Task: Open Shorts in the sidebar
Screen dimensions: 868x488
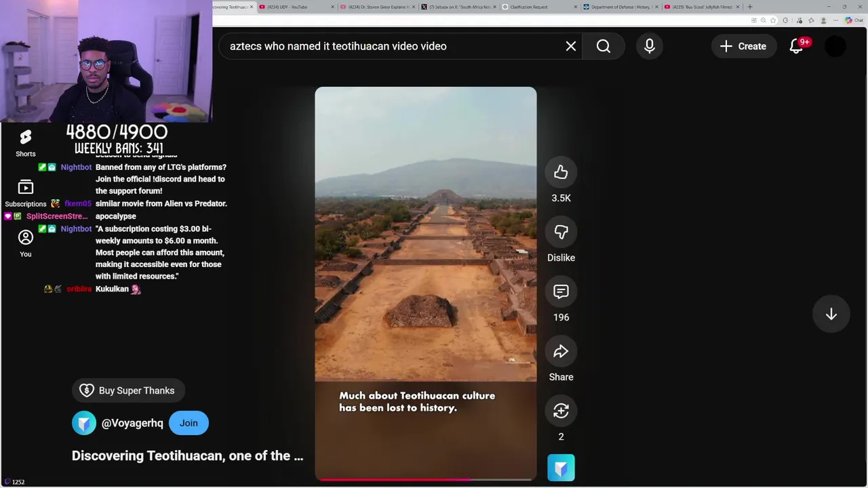Action: (x=26, y=143)
